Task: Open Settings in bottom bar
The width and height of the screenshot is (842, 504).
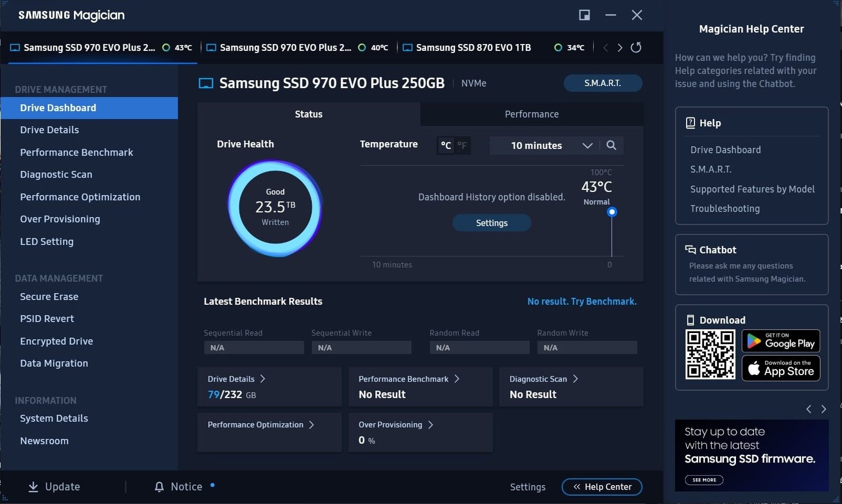Action: pos(528,487)
